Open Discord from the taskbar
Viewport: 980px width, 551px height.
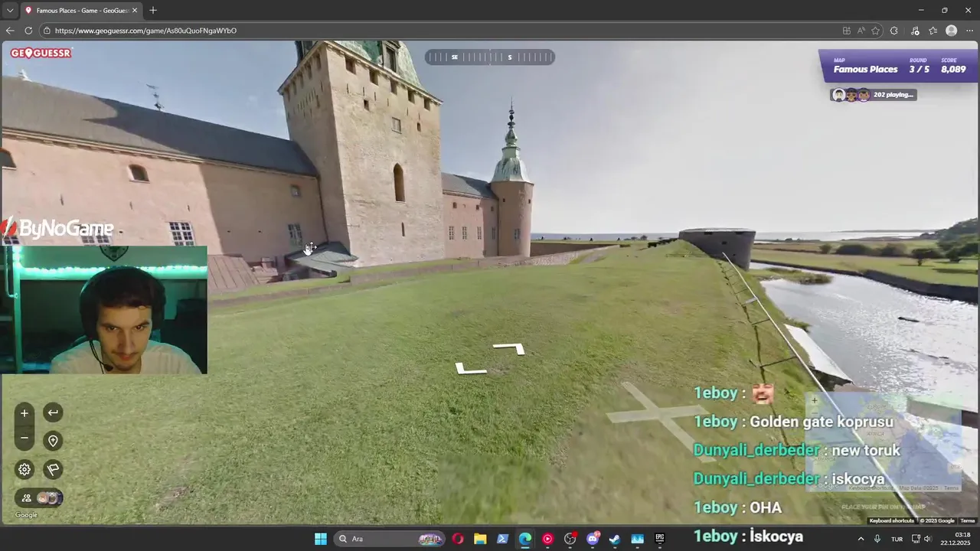[593, 539]
